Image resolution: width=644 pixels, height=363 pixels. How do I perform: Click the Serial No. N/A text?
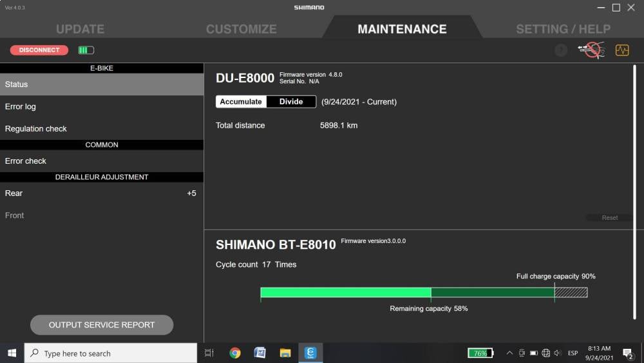click(299, 81)
